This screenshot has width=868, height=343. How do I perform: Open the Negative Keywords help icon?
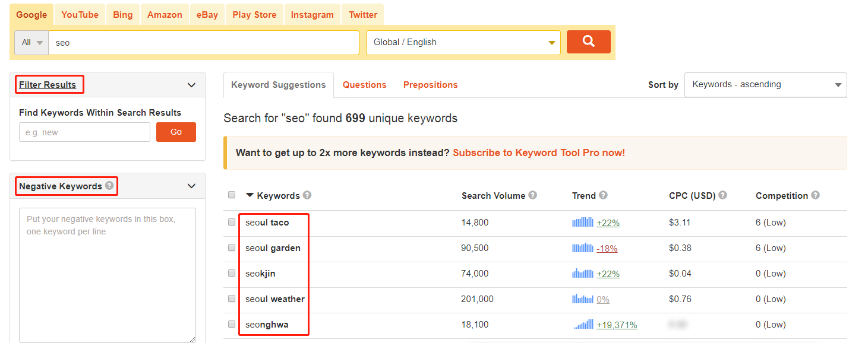[x=109, y=186]
